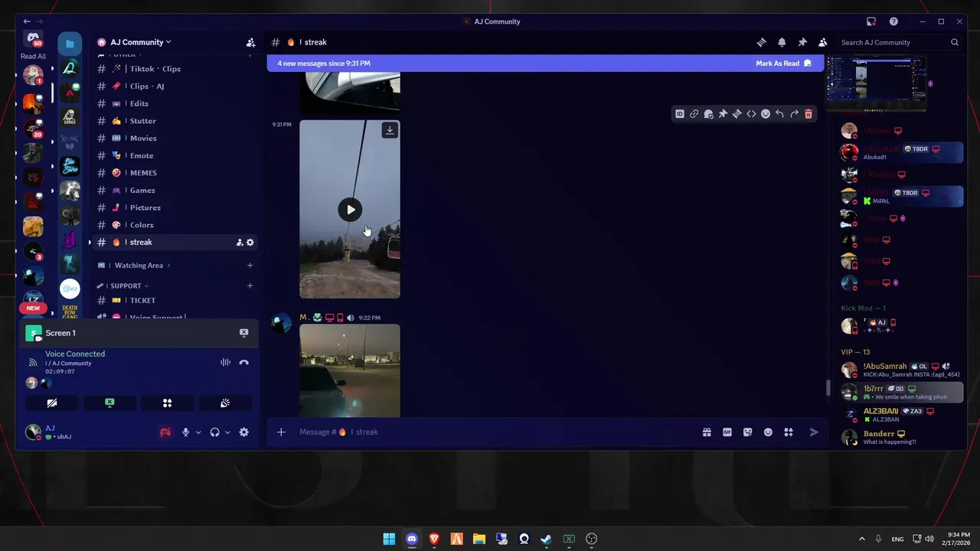Viewport: 980px width, 551px height.
Task: Open the Games channel
Action: click(x=175, y=191)
